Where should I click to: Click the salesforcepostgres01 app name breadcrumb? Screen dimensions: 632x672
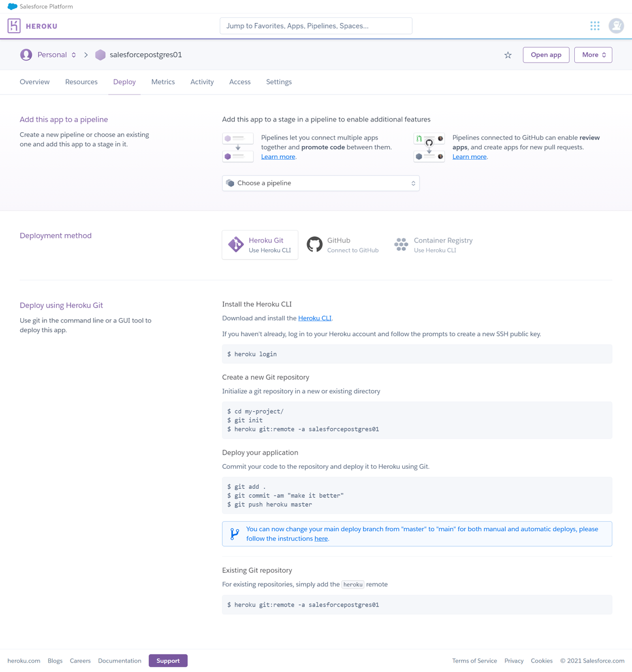pos(146,55)
